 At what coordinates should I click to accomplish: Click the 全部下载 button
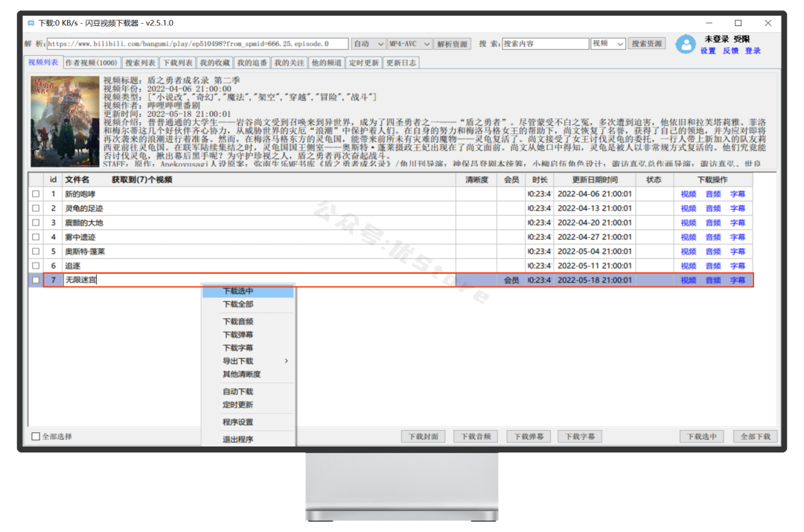[x=756, y=437]
